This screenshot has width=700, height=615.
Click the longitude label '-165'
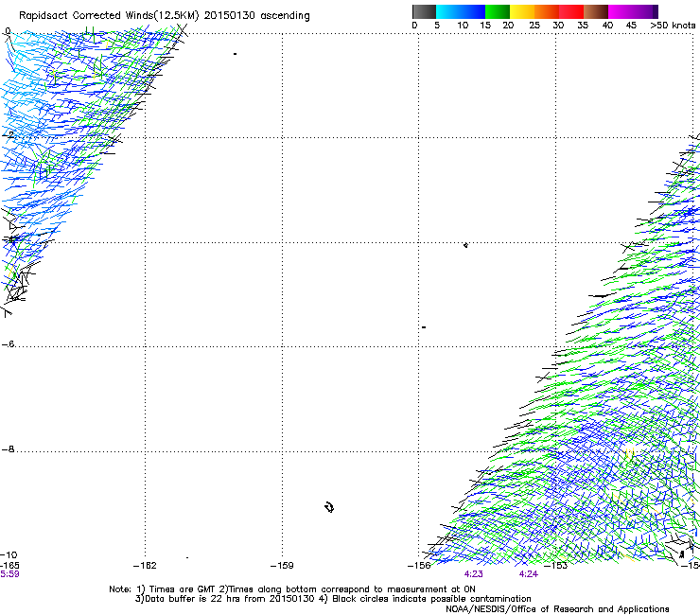[9, 566]
